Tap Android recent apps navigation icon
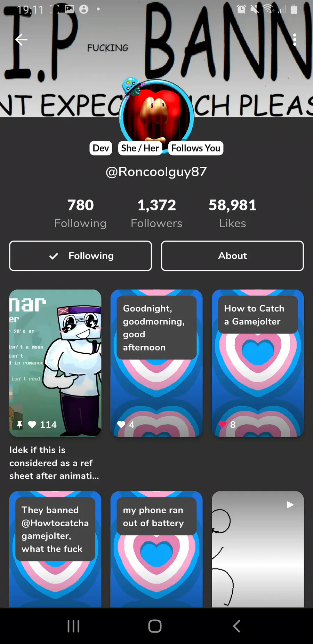313x644 pixels. [73, 626]
